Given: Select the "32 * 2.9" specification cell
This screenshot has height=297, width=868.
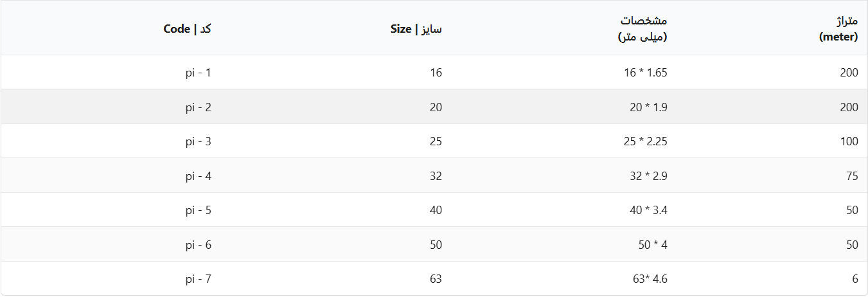Looking at the screenshot, I should tap(648, 176).
